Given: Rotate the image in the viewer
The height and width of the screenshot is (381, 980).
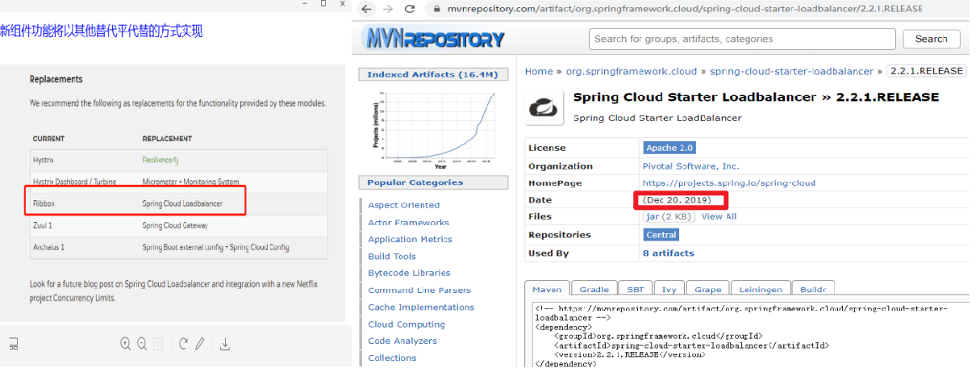Looking at the screenshot, I should [x=183, y=343].
